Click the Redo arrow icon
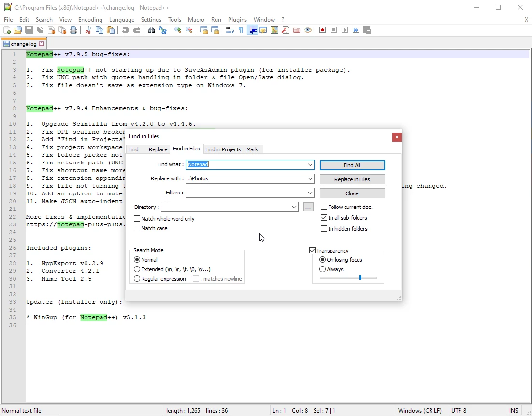532x416 pixels. pos(137,30)
